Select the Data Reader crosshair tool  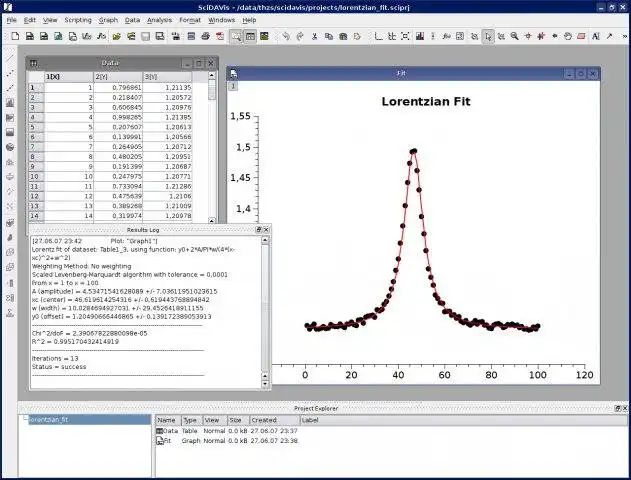coord(528,36)
